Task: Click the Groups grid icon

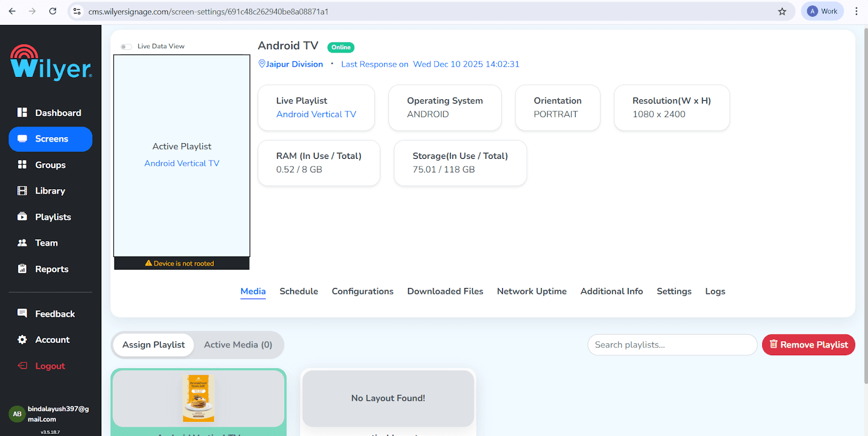Action: tap(22, 164)
